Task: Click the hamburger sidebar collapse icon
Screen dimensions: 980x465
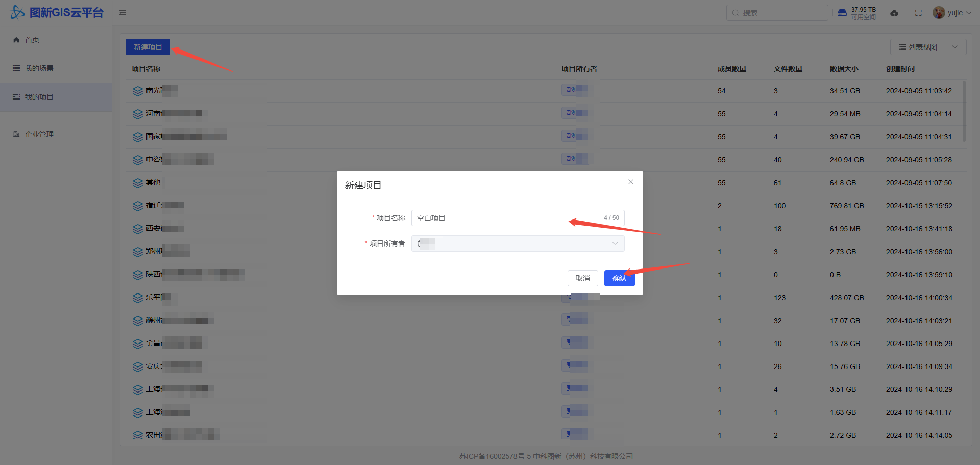Action: [122, 13]
